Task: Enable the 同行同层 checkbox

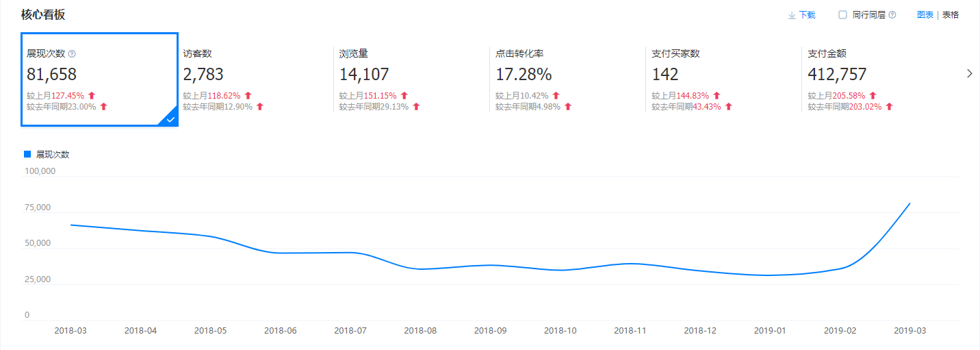Action: coord(842,14)
